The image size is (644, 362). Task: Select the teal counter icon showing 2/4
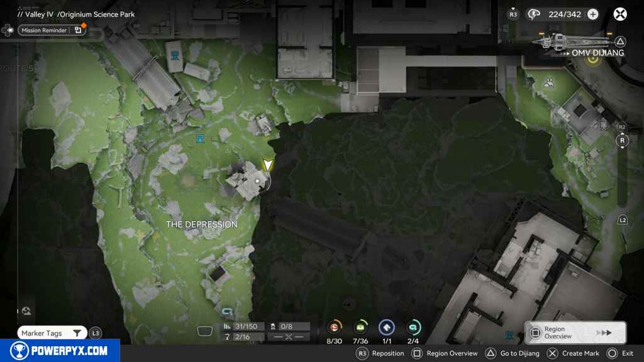tap(413, 328)
